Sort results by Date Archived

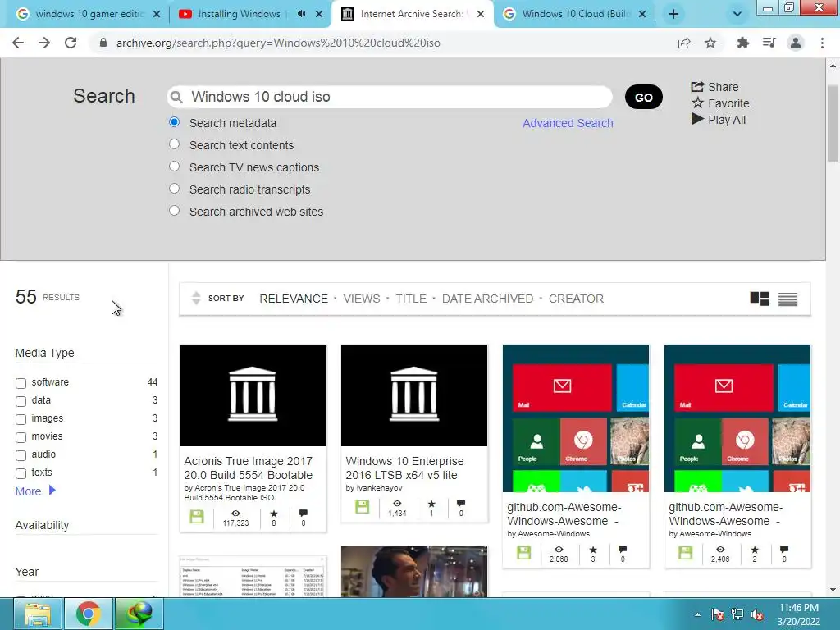[487, 299]
